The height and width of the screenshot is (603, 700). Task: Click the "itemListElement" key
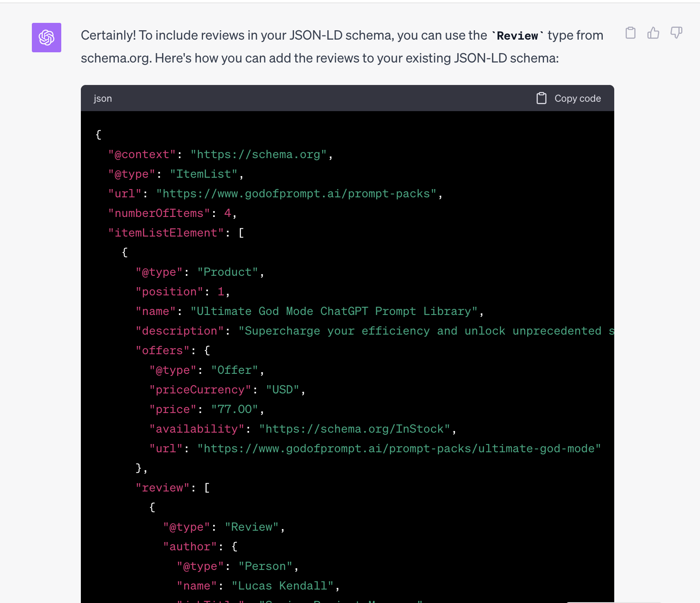tap(166, 233)
